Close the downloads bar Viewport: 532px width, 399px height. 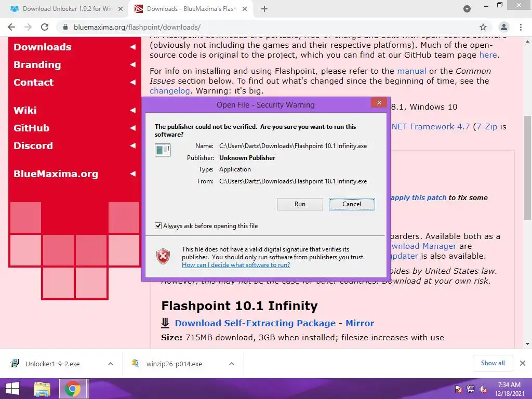523,363
